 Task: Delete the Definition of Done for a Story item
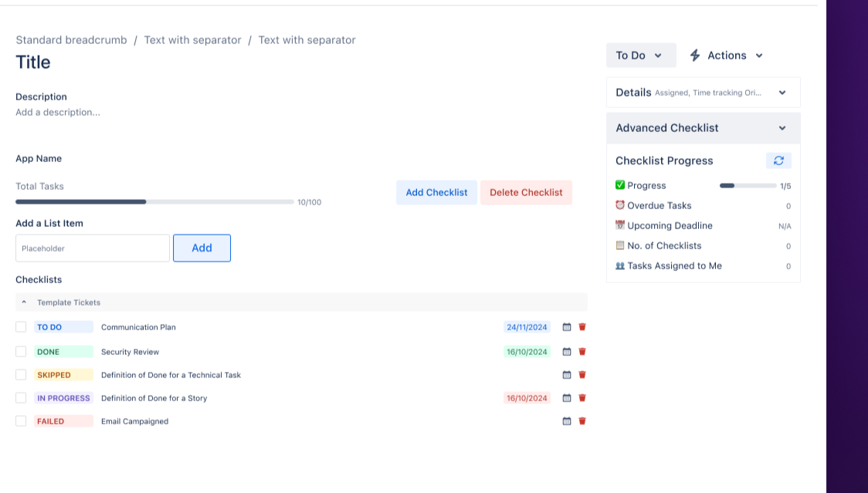582,398
